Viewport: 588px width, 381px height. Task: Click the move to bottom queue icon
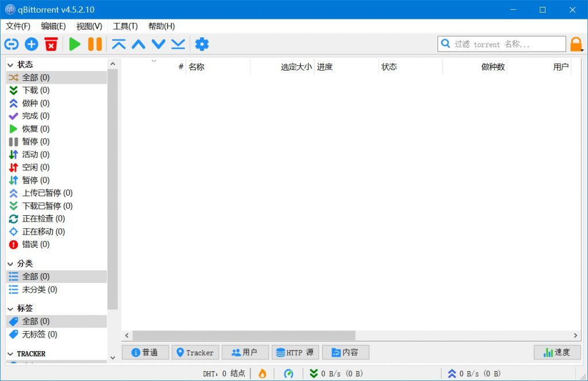179,44
